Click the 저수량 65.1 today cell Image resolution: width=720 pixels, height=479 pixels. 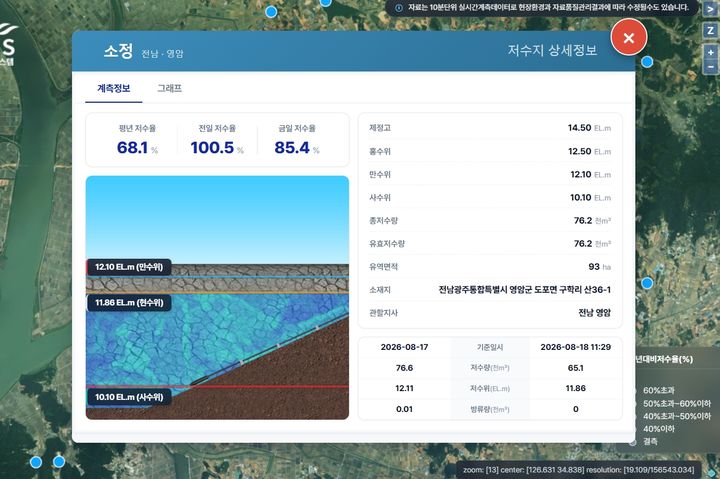(x=575, y=368)
